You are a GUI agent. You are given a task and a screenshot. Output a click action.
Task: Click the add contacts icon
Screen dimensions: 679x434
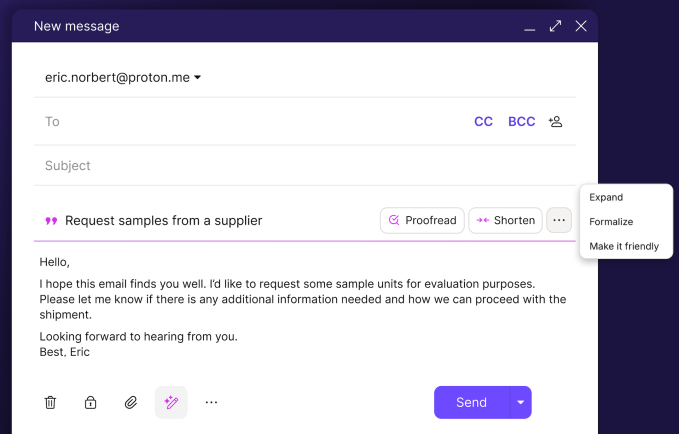(556, 121)
